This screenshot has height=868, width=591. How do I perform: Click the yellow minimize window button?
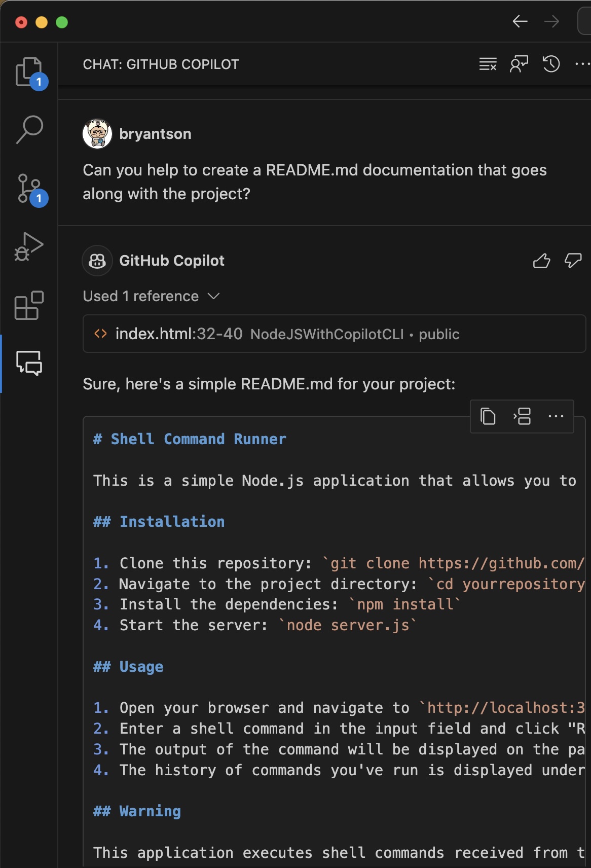[42, 22]
